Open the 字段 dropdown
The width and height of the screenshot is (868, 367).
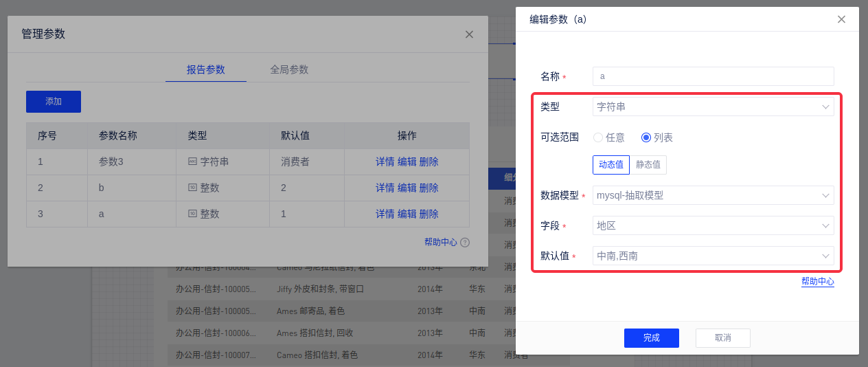(713, 225)
